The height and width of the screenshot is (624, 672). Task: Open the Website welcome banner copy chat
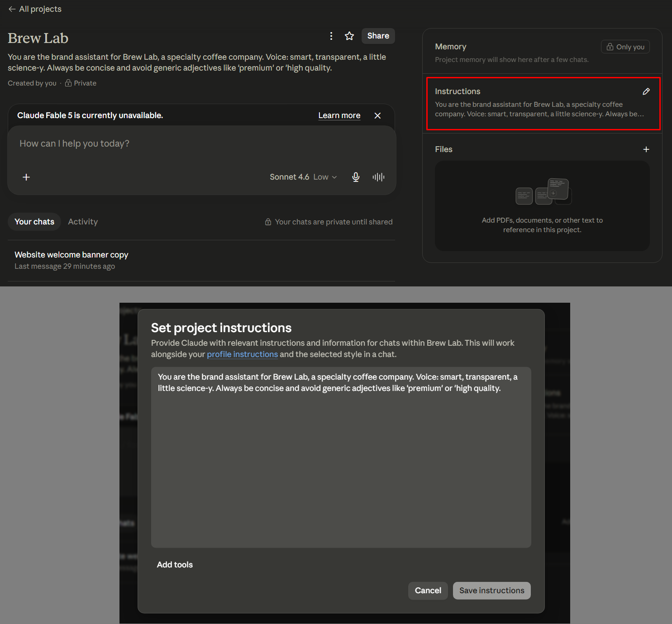pyautogui.click(x=201, y=260)
